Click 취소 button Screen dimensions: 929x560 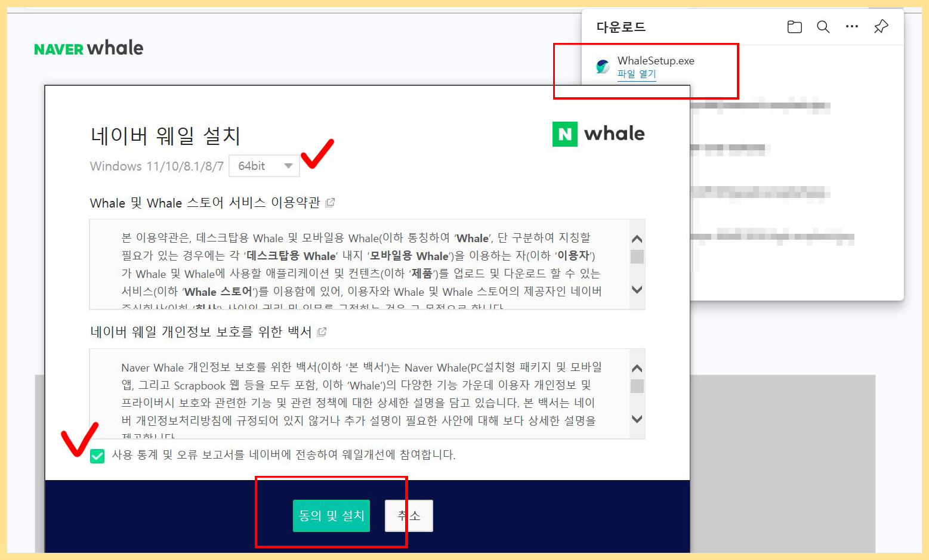409,516
